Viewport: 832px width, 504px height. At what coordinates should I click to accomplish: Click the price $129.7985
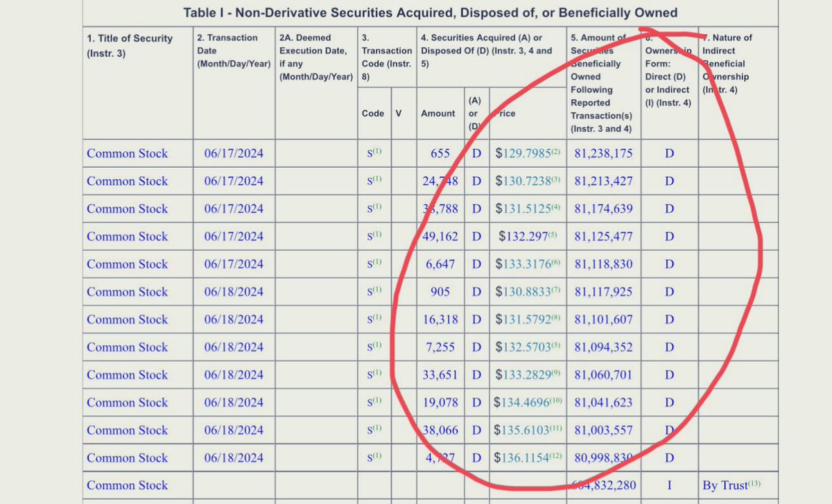tap(523, 153)
